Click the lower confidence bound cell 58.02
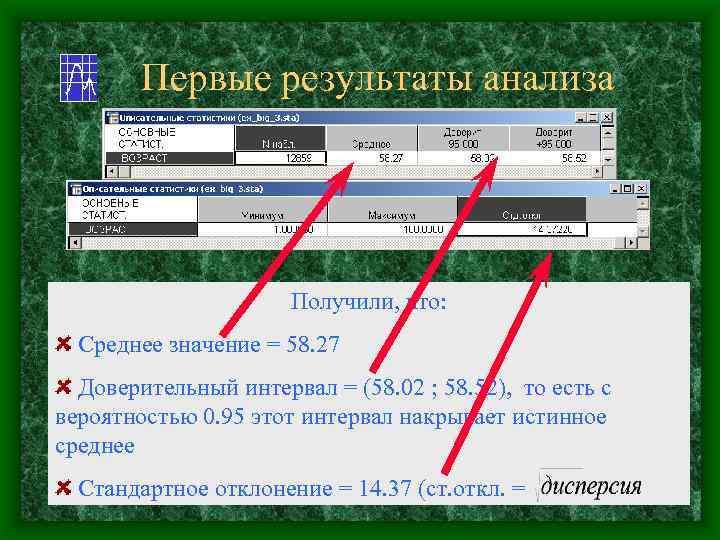This screenshot has width=720, height=540. [x=463, y=158]
